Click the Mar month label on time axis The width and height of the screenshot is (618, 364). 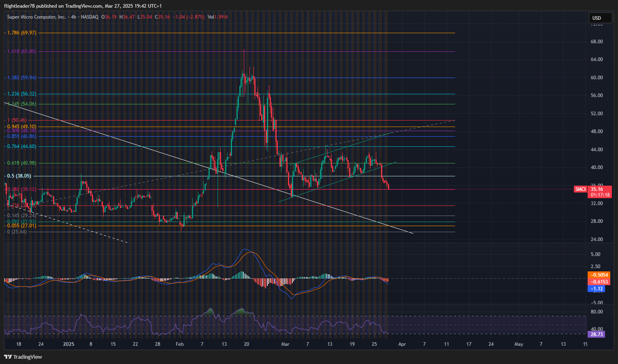pos(286,344)
